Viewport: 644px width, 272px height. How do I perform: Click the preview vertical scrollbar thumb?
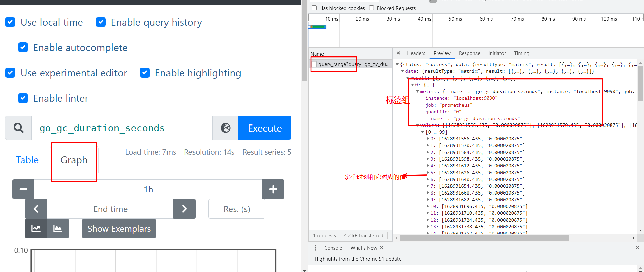640,84
